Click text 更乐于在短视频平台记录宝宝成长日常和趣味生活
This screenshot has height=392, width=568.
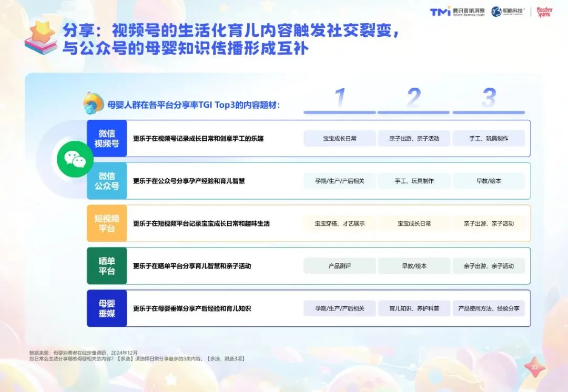click(201, 223)
